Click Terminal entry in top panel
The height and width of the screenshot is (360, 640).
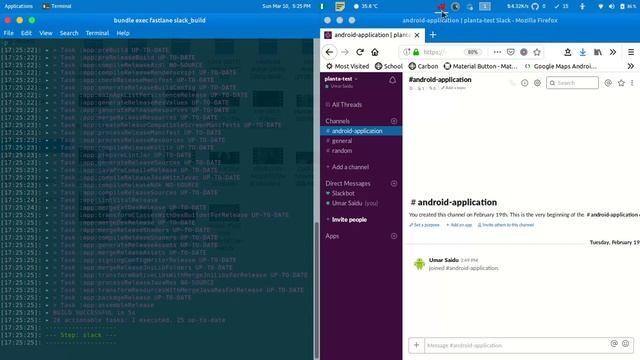point(57,6)
